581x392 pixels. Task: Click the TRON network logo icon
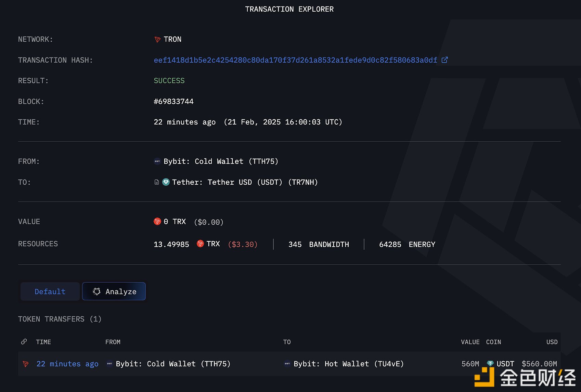[157, 39]
